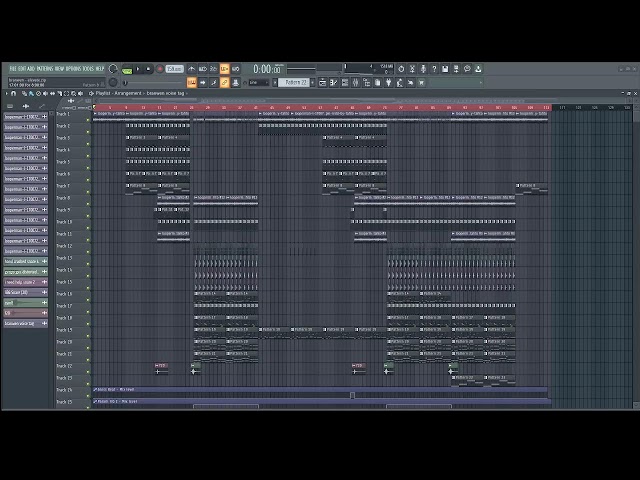Toggle the magnet snap icon in Playlist

coord(13,93)
